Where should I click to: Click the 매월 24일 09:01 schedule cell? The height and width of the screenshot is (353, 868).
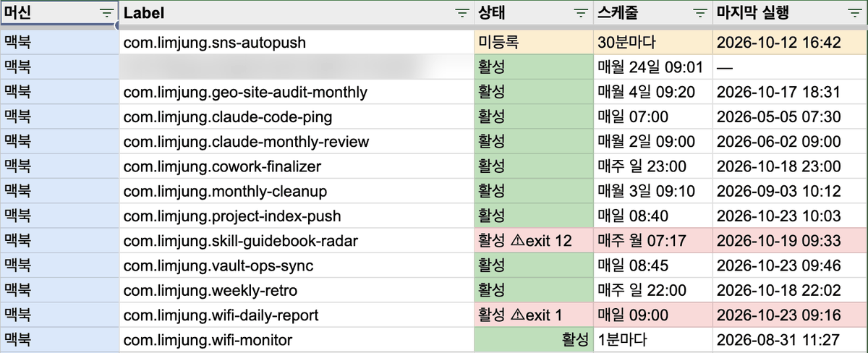[x=652, y=67]
